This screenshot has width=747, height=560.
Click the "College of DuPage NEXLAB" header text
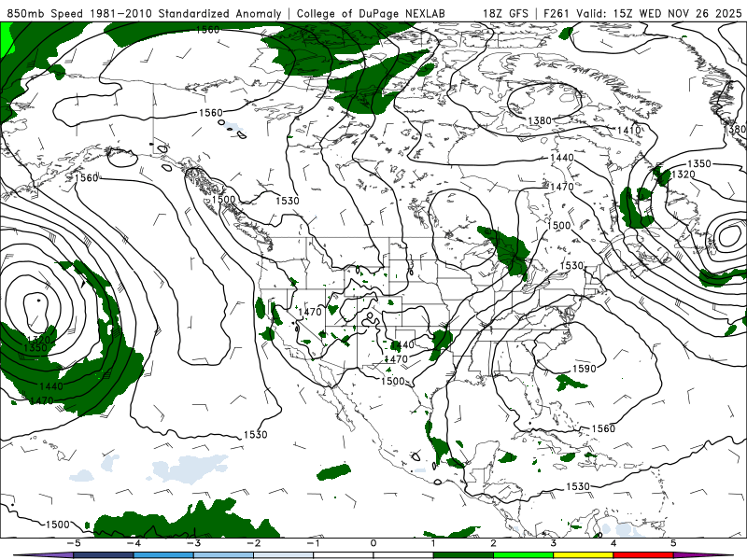371,13
